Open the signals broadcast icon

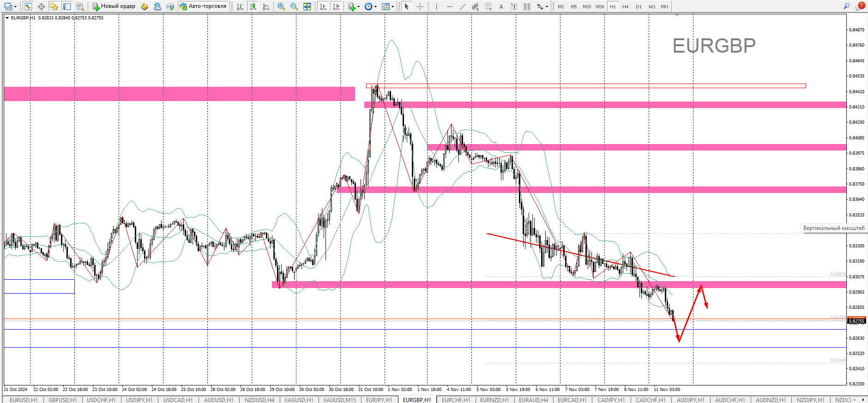tap(170, 6)
